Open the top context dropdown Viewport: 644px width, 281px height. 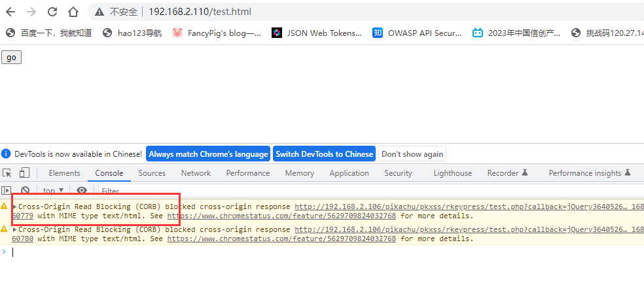point(54,191)
